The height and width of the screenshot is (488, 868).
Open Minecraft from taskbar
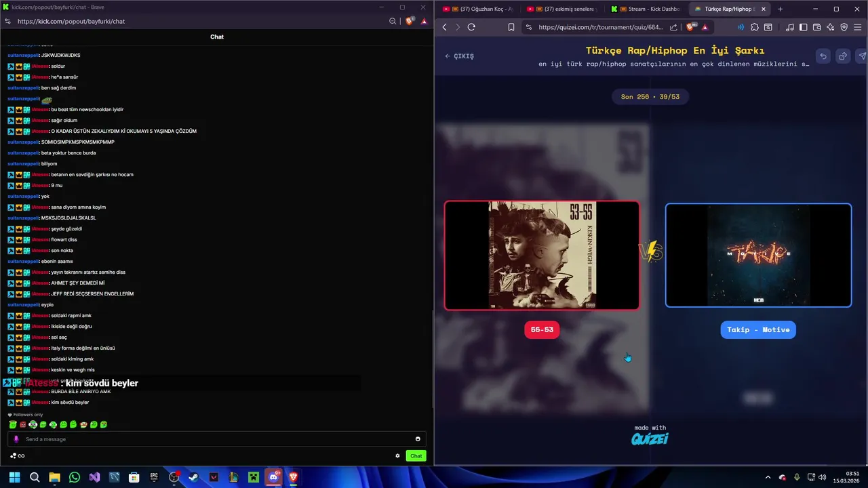point(254,477)
